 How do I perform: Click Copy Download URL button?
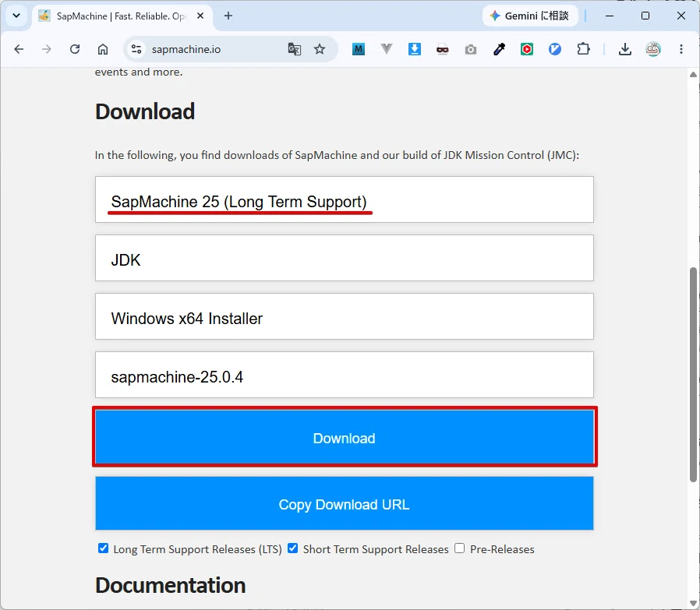[x=345, y=504]
